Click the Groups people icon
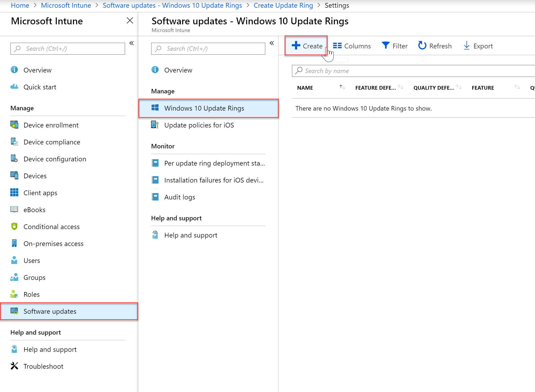535x392 pixels. [x=14, y=277]
